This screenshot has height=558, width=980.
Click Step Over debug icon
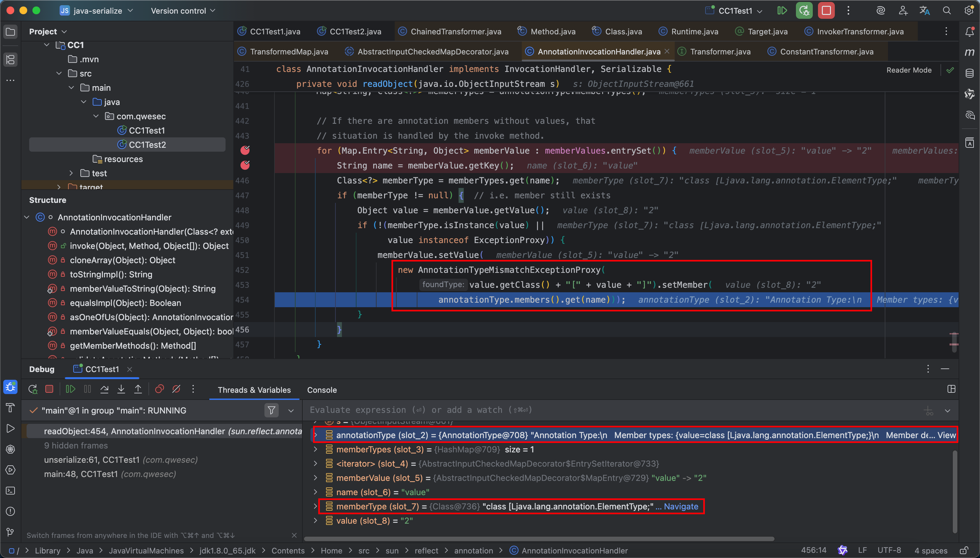pyautogui.click(x=104, y=389)
